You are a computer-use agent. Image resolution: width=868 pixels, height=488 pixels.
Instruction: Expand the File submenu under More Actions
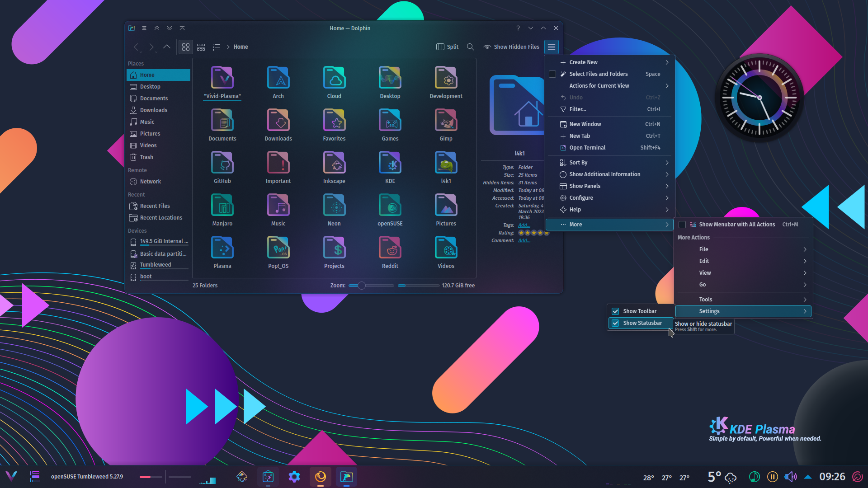pyautogui.click(x=743, y=249)
